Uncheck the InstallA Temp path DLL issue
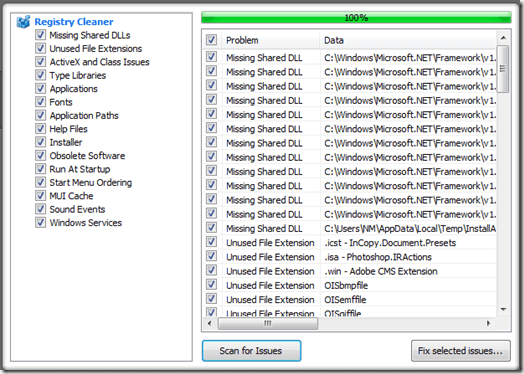This screenshot has height=374, width=524. pos(211,228)
